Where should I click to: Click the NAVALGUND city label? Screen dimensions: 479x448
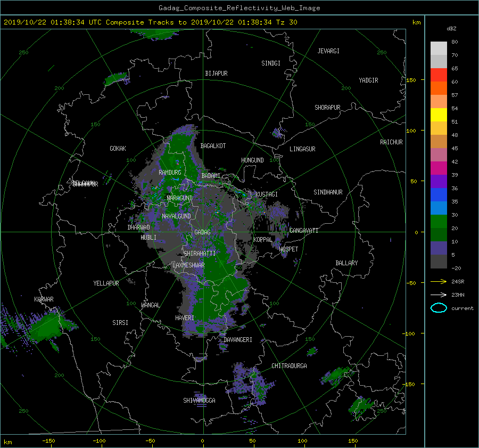click(176, 216)
